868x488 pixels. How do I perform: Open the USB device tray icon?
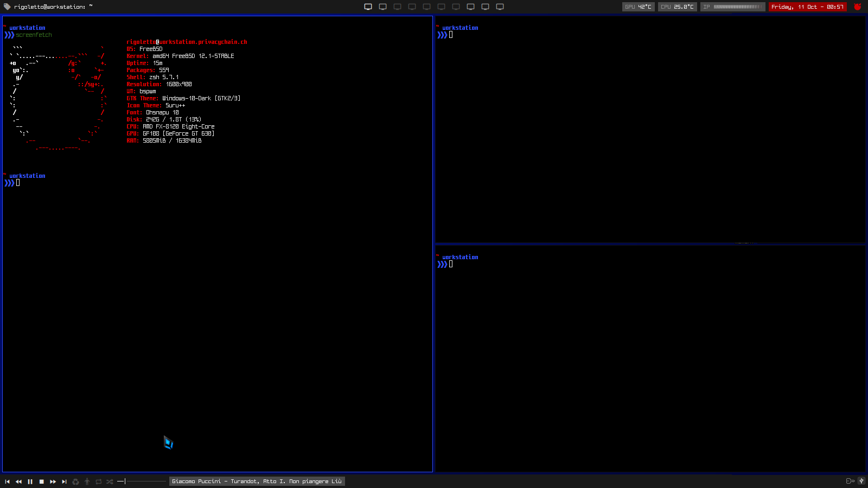click(861, 481)
